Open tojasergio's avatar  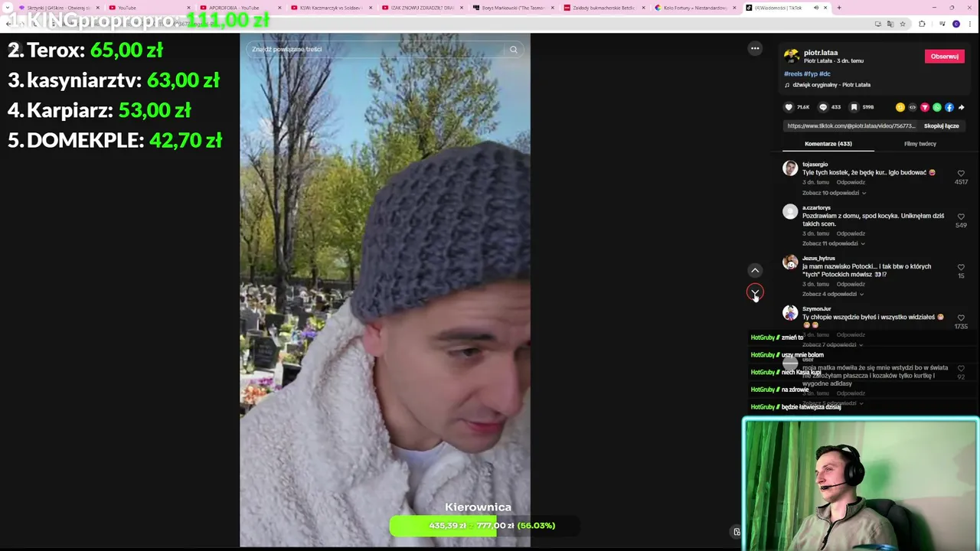[x=790, y=168]
